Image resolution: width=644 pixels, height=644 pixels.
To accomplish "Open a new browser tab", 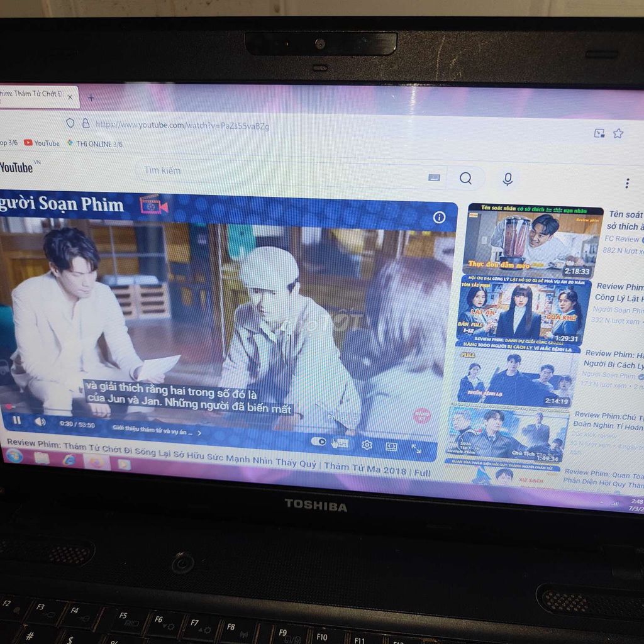I will coord(91,97).
